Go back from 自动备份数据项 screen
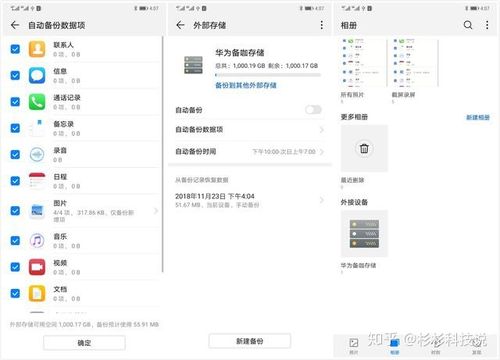The image size is (500, 360). [x=15, y=25]
